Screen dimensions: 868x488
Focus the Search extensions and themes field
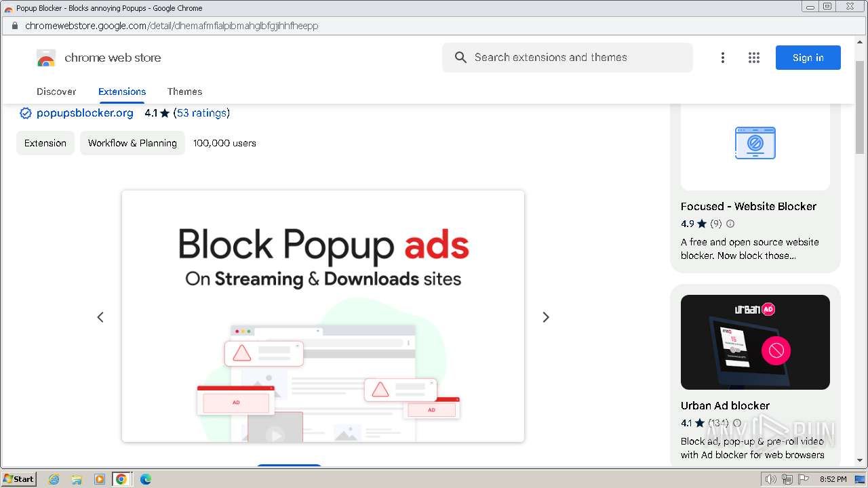(568, 58)
